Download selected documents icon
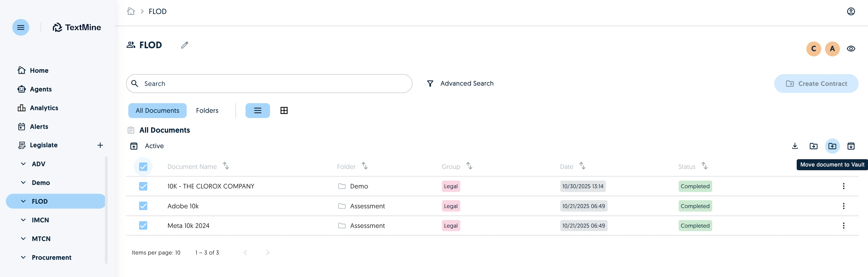This screenshot has height=277, width=868. (795, 146)
